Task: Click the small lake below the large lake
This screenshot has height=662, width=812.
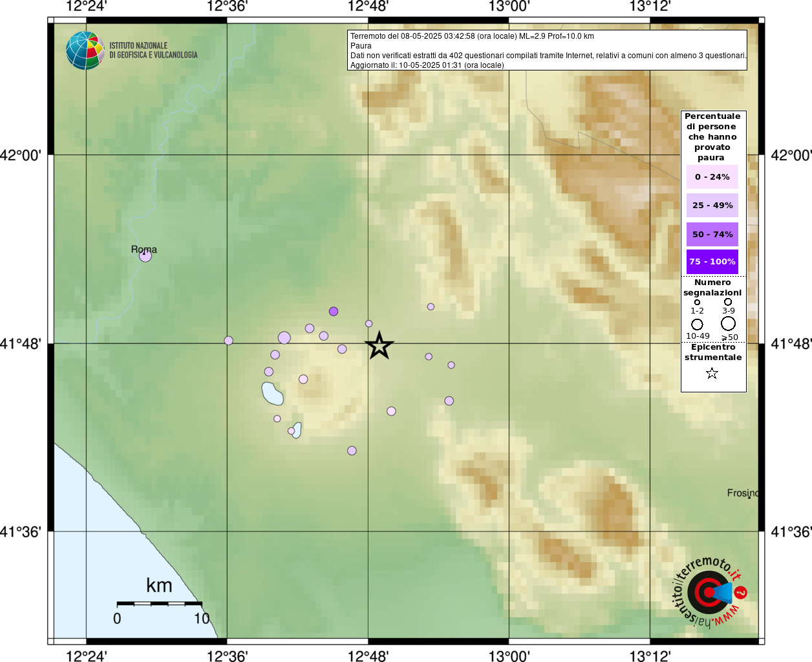Action: click(x=297, y=431)
